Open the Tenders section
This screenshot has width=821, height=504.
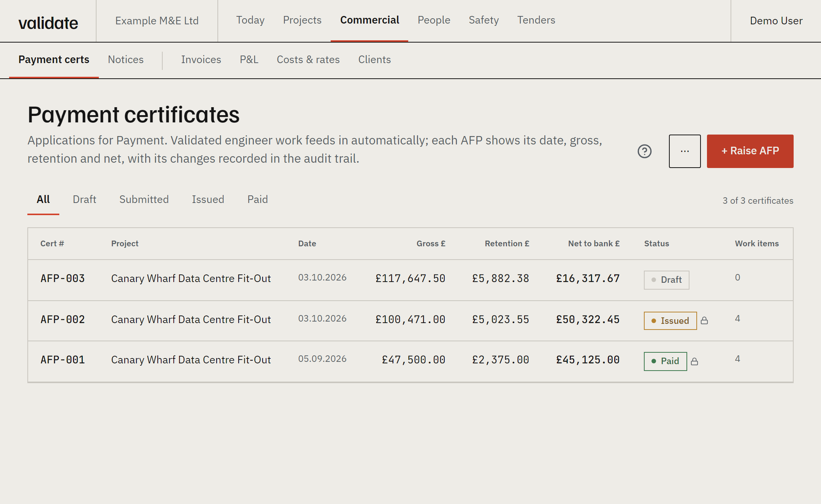coord(536,20)
